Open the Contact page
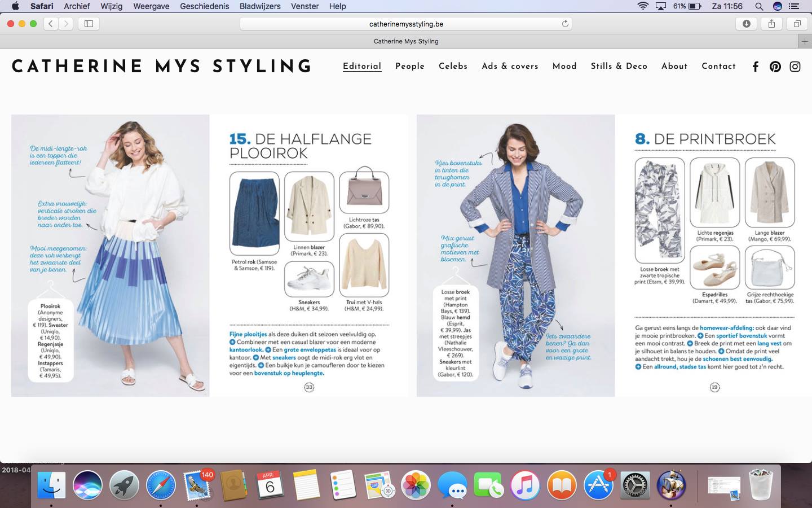Image resolution: width=812 pixels, height=508 pixels. pos(719,66)
